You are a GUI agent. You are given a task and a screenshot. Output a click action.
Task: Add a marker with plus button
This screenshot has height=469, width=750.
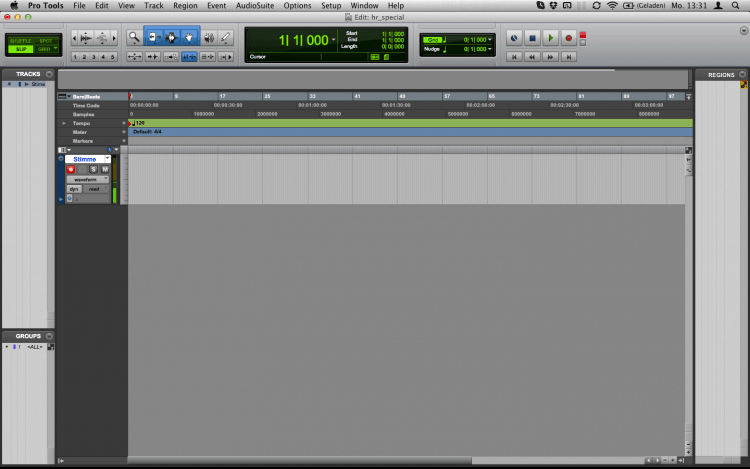click(x=124, y=141)
